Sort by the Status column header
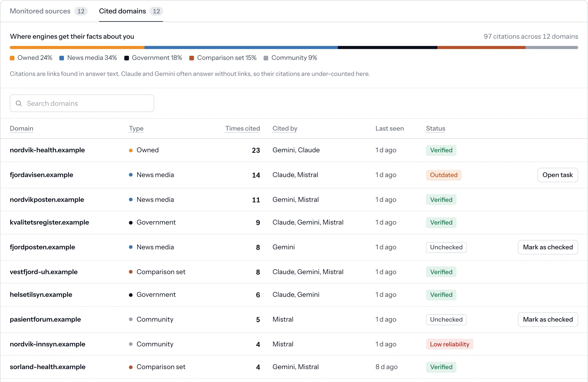Image resolution: width=588 pixels, height=382 pixels. (436, 128)
